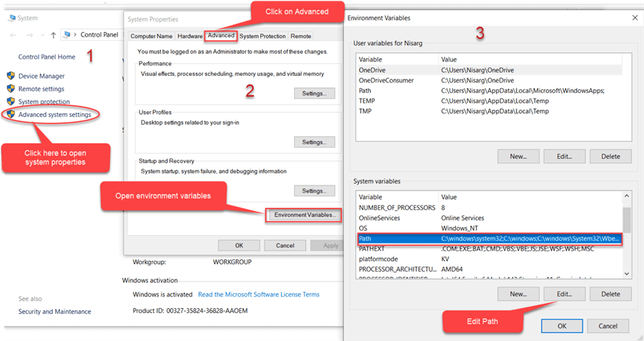This screenshot has height=341, width=644.
Task: Click Delete under User variables
Action: click(x=611, y=156)
